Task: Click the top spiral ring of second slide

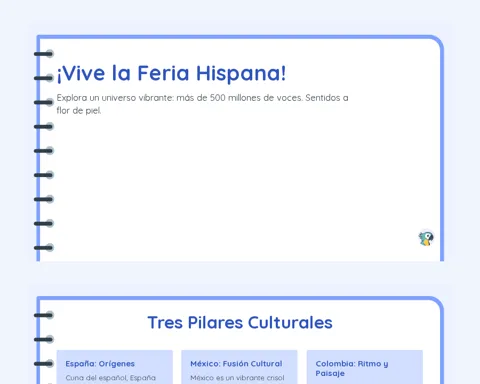Action: [x=44, y=315]
